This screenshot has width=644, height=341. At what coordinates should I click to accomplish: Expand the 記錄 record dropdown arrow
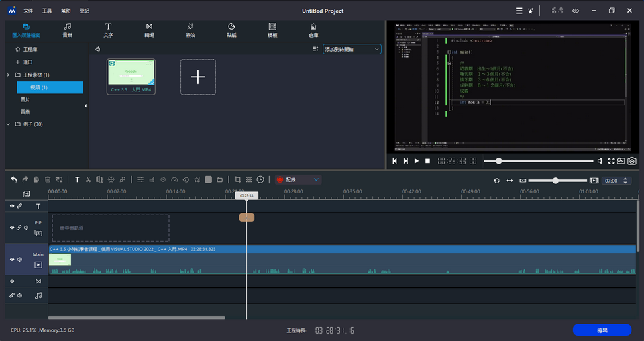pyautogui.click(x=316, y=179)
